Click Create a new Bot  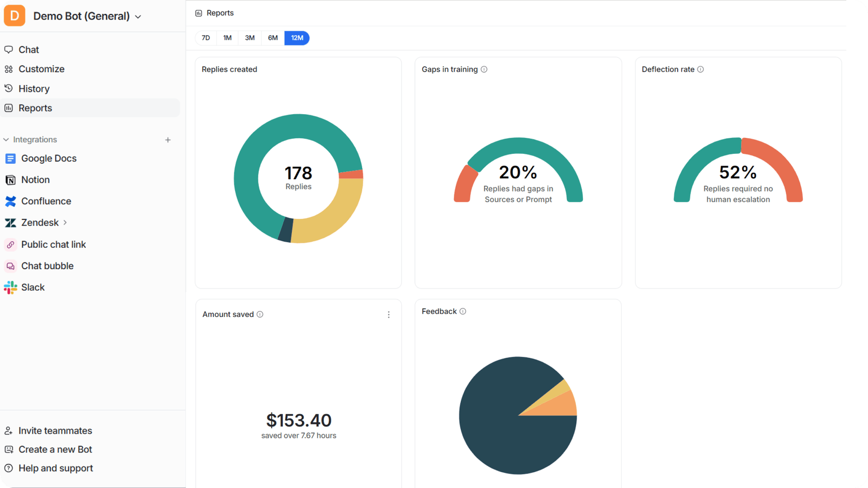tap(55, 449)
